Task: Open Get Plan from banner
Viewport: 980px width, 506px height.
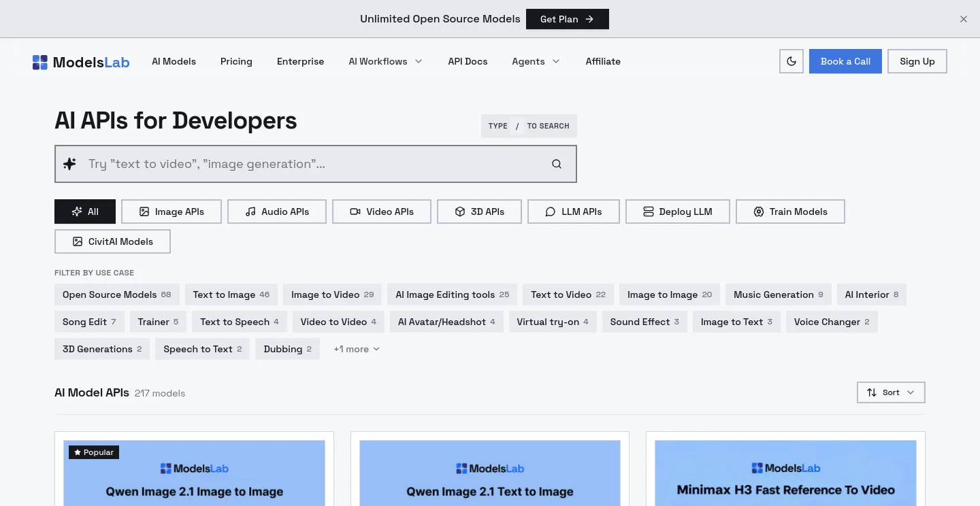Action: pos(568,19)
